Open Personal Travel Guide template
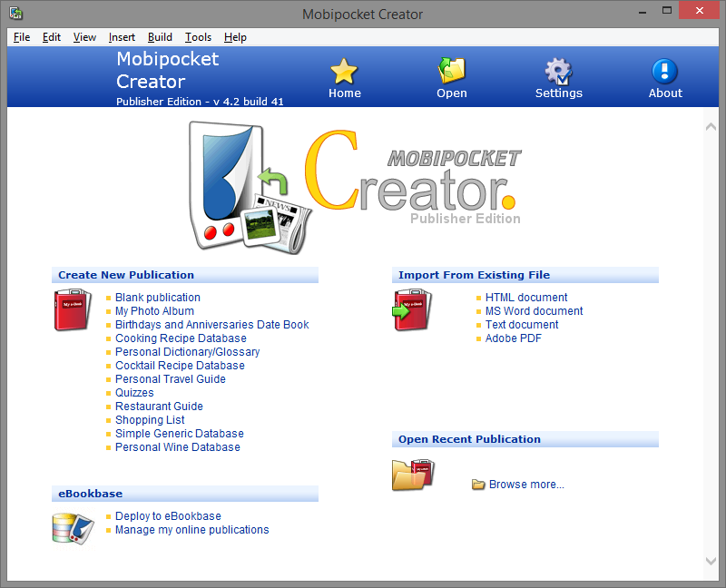 [171, 379]
